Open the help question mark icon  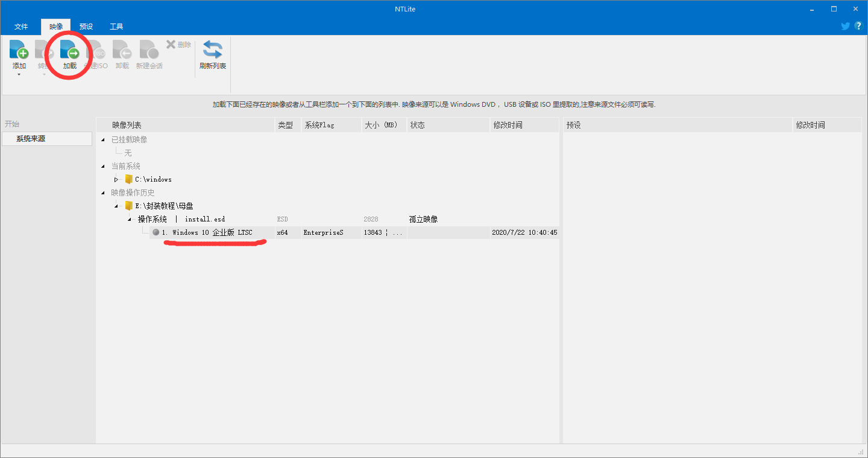tap(859, 26)
